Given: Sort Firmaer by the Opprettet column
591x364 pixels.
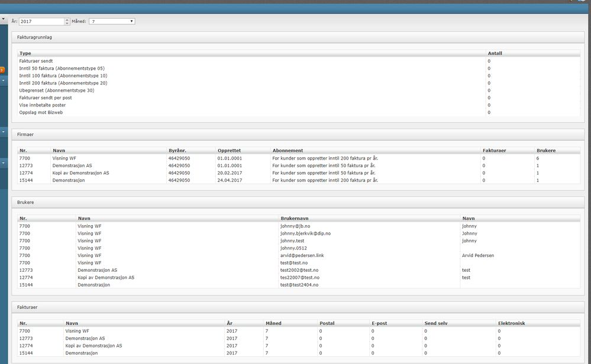Looking at the screenshot, I should coord(243,150).
